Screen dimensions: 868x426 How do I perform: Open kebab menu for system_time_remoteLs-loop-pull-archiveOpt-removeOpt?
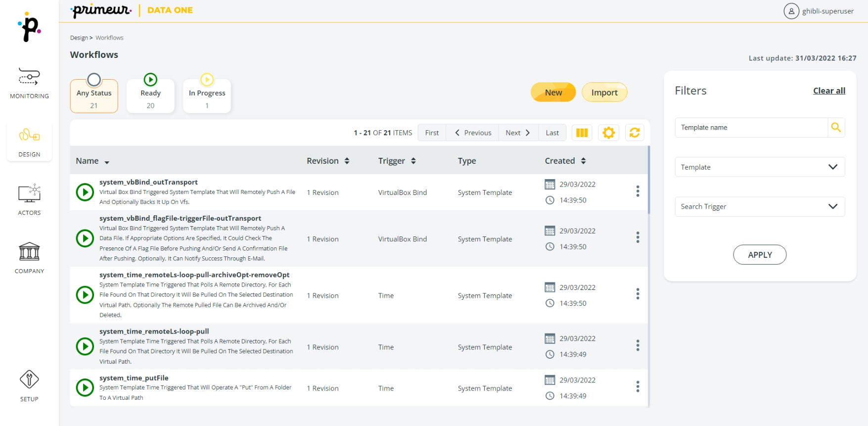pyautogui.click(x=638, y=294)
